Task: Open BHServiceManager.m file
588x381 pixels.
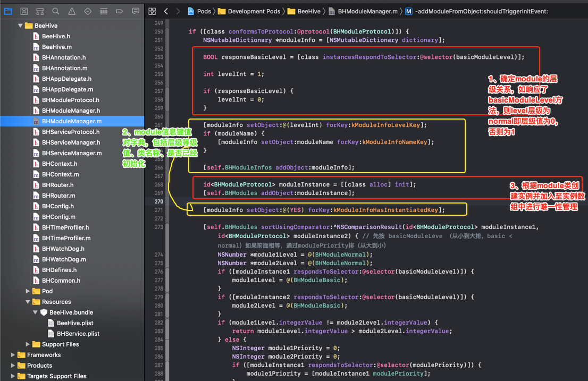Action: point(72,153)
